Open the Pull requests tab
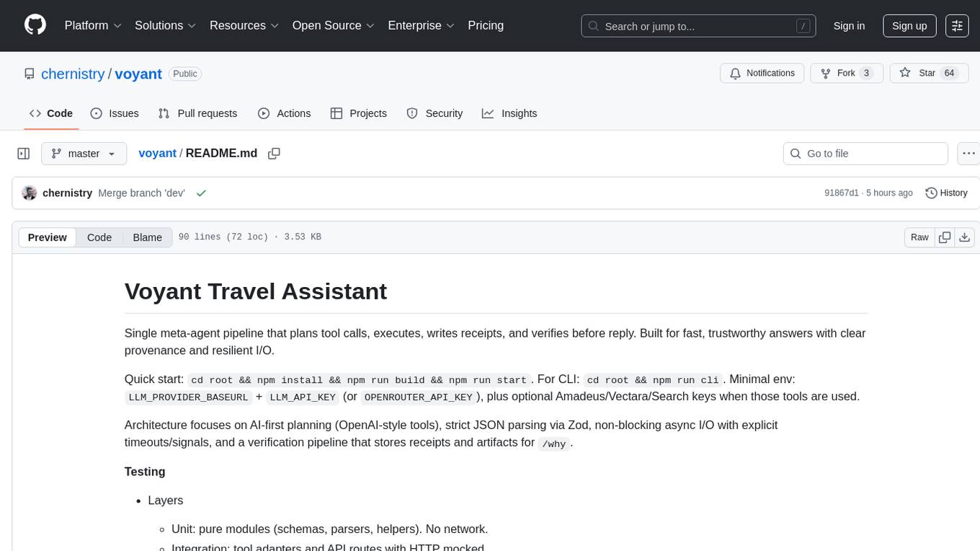The height and width of the screenshot is (551, 980). click(197, 113)
